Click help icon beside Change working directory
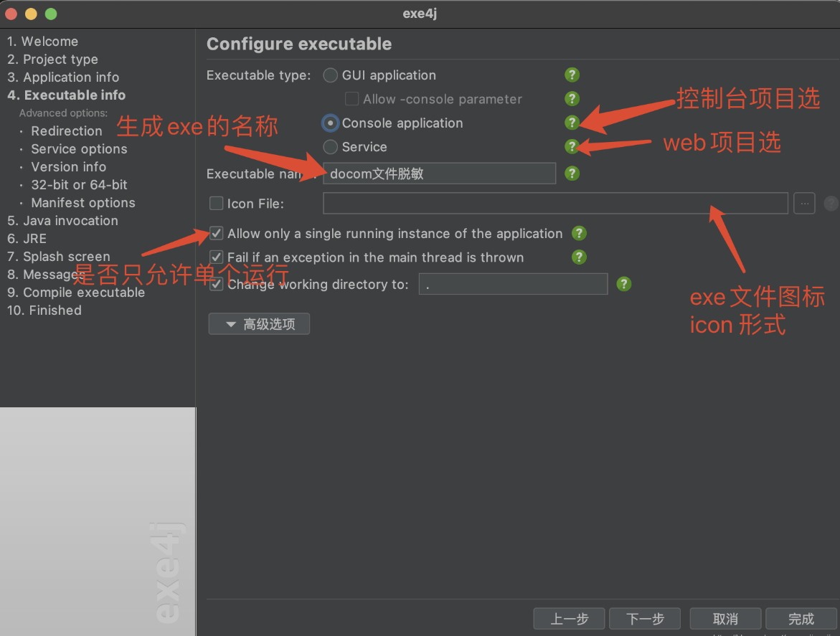 [623, 284]
